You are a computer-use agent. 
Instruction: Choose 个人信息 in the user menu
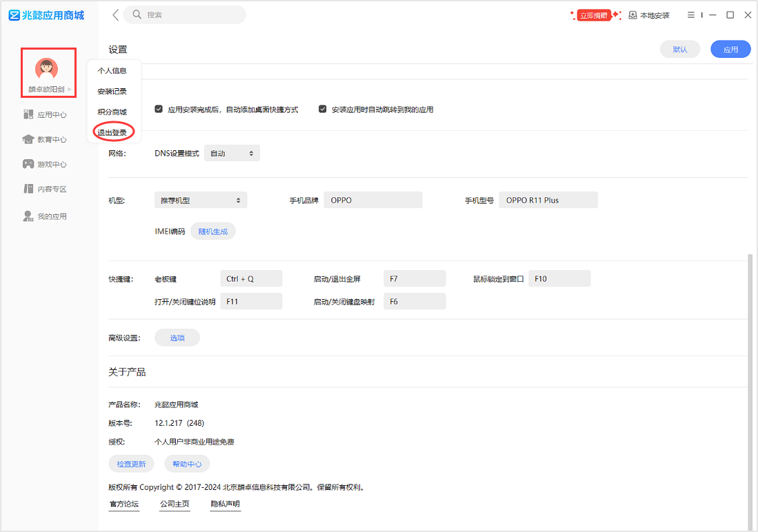tap(112, 70)
